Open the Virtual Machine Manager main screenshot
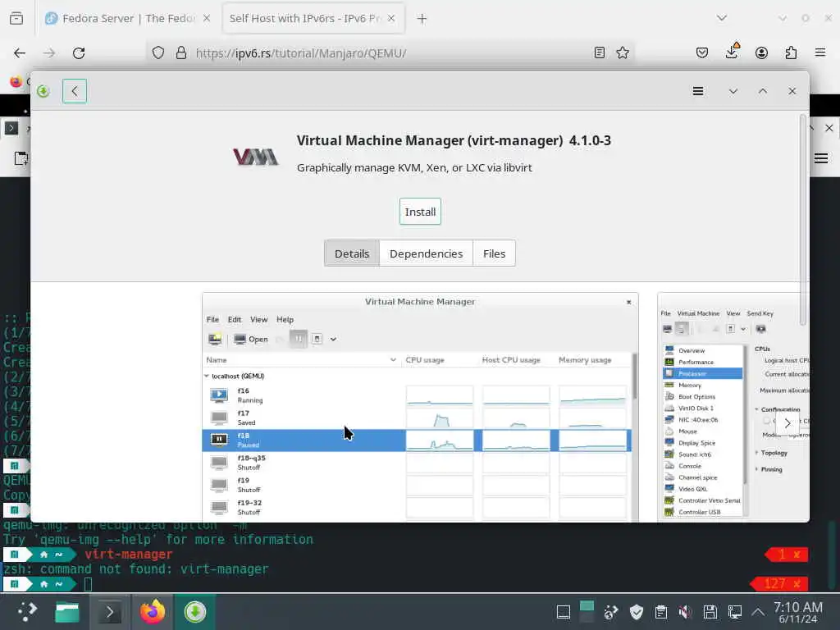 [420, 407]
